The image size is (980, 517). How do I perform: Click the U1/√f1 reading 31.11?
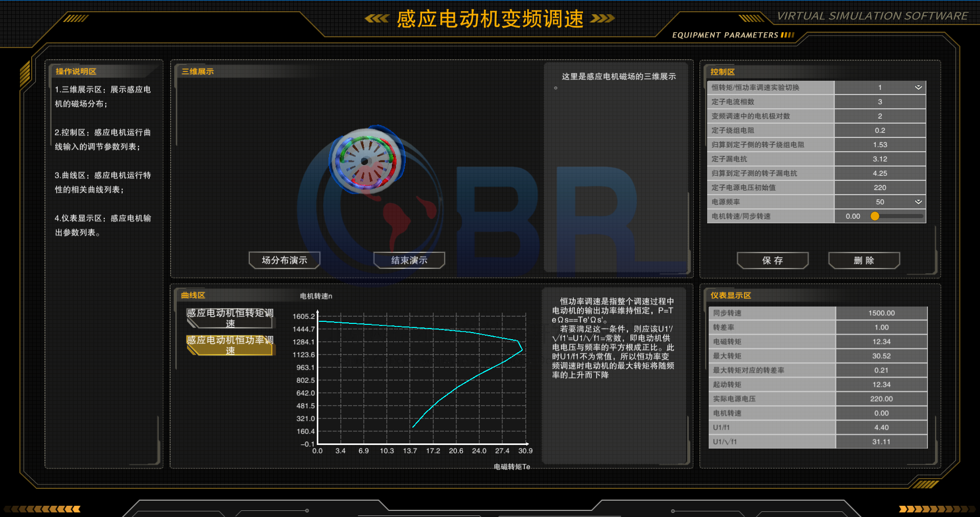[x=881, y=441]
